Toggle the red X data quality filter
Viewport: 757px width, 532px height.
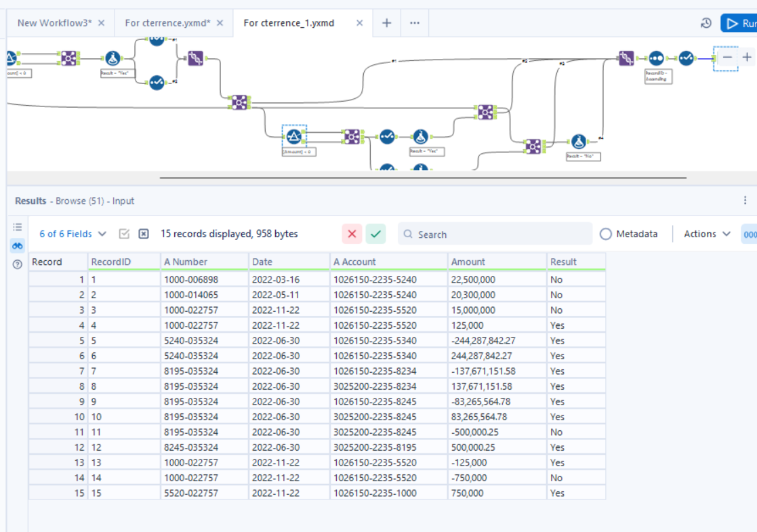(x=352, y=234)
